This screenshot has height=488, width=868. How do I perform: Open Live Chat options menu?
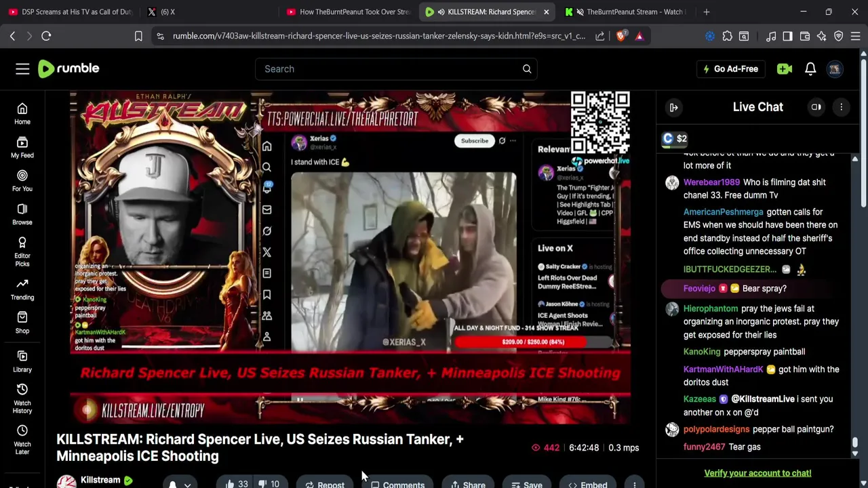[x=841, y=107]
